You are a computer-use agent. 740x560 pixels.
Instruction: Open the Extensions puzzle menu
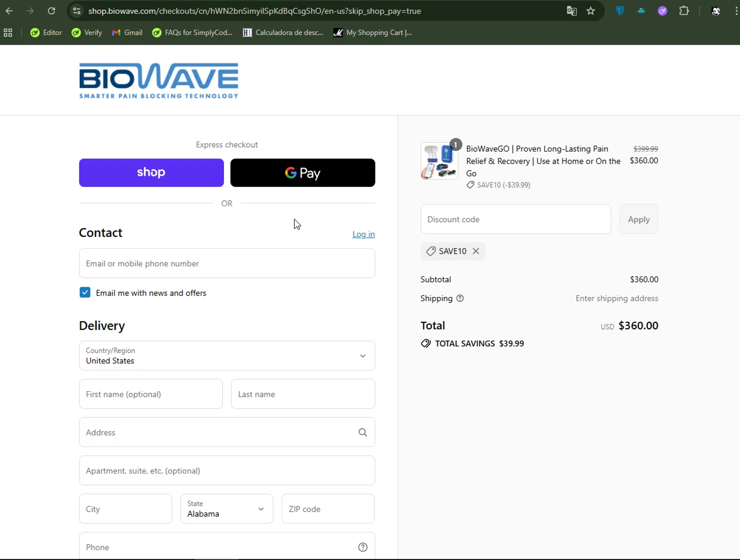tap(684, 11)
